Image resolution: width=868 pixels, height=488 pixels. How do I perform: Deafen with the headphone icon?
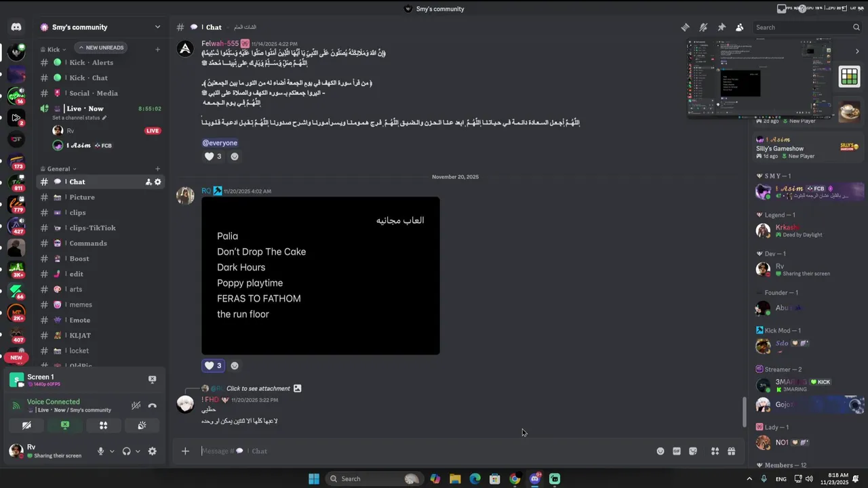coord(126,451)
